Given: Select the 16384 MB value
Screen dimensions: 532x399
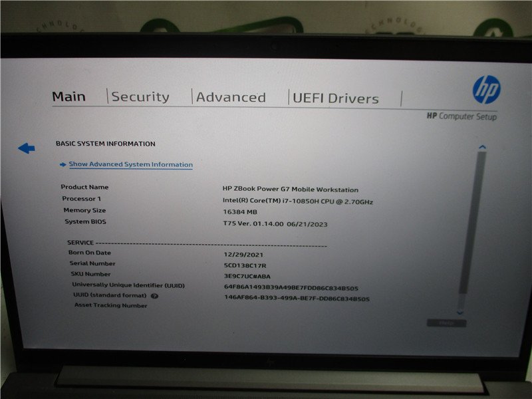Looking at the screenshot, I should [240, 212].
